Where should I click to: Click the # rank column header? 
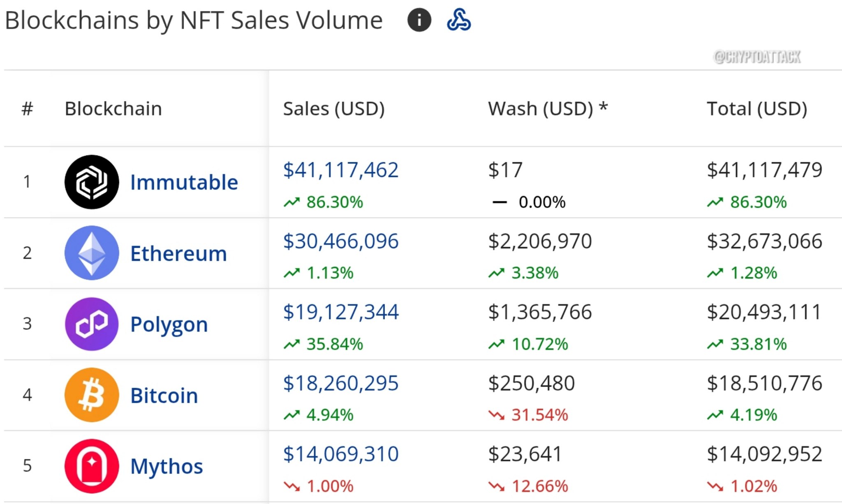click(x=27, y=109)
